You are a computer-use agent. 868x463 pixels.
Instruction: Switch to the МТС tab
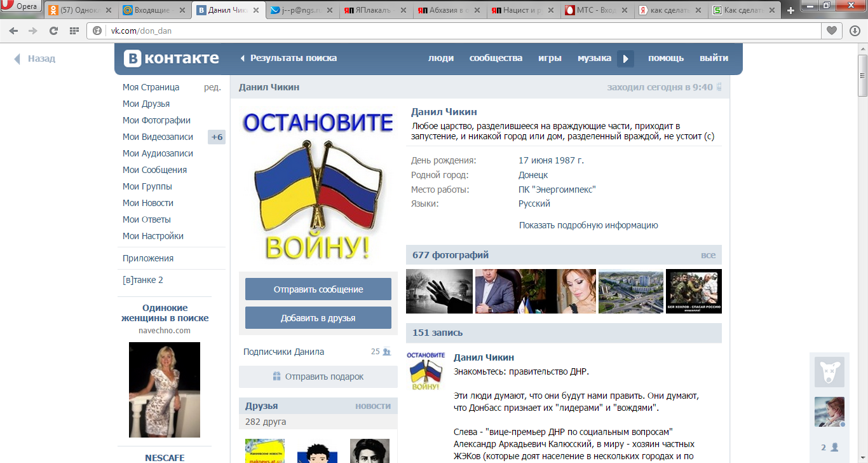point(598,10)
